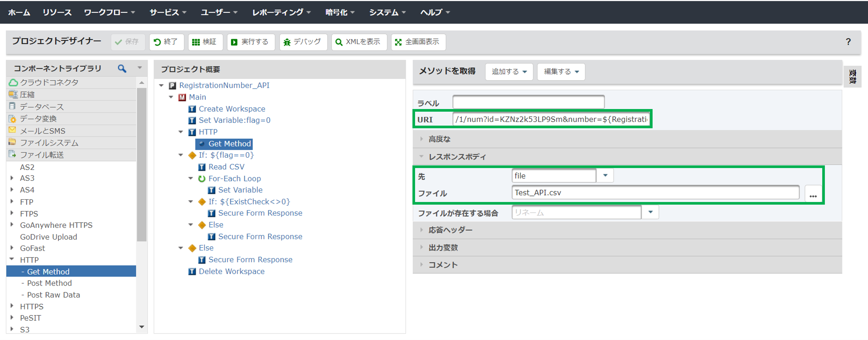The image size is (868, 340).
Task: Open the ファイル転送 component icon
Action: pos(12,155)
